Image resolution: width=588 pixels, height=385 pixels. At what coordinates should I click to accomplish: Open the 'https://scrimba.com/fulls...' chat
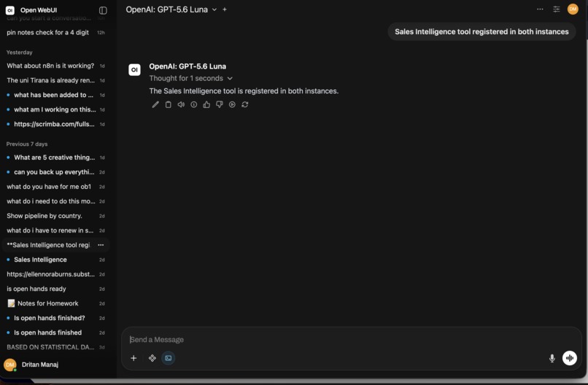click(x=56, y=124)
